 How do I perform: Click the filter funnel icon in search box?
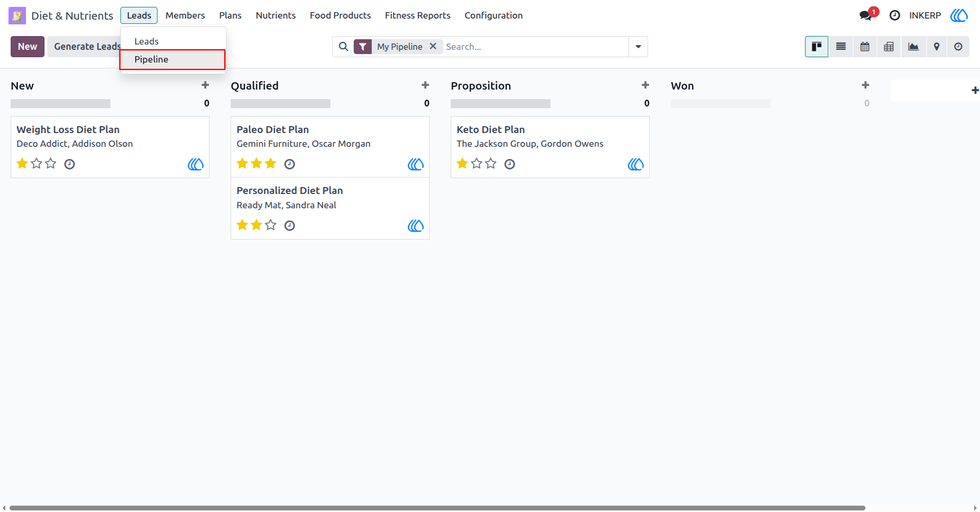click(x=363, y=47)
